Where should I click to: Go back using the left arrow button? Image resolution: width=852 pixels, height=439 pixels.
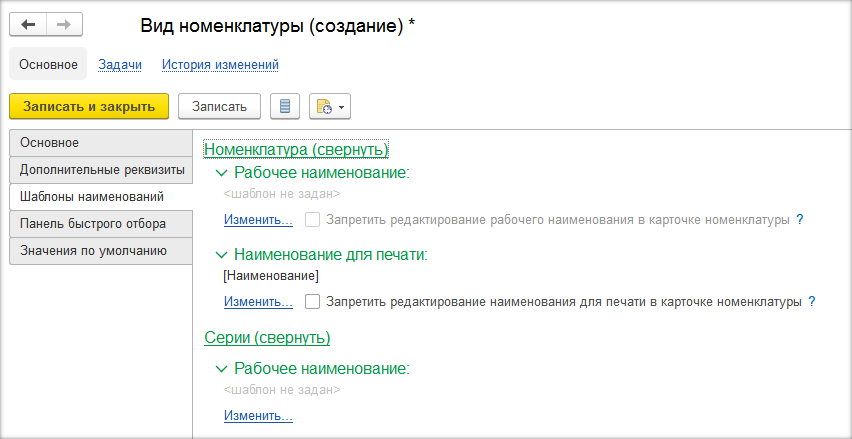(x=28, y=25)
